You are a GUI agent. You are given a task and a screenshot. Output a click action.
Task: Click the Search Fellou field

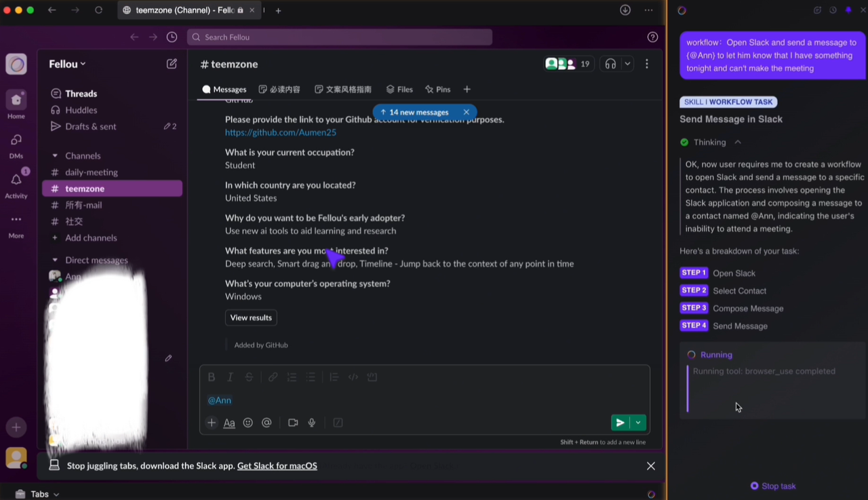[x=340, y=37]
